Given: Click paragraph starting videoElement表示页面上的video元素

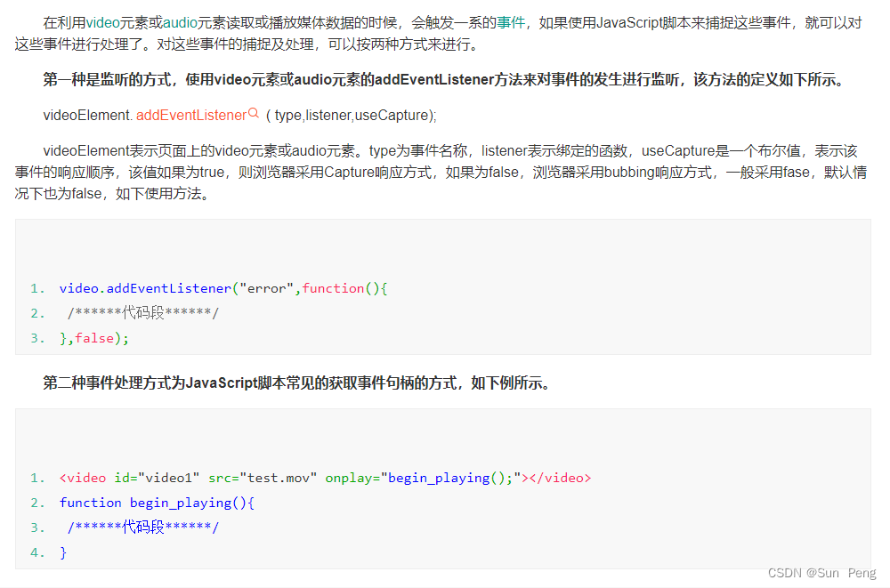Looking at the screenshot, I should [441, 172].
